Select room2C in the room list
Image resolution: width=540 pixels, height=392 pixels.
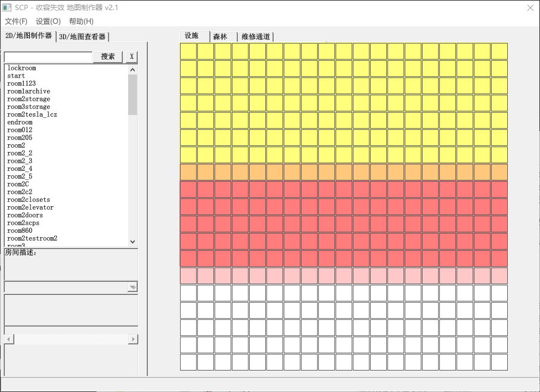18,184
